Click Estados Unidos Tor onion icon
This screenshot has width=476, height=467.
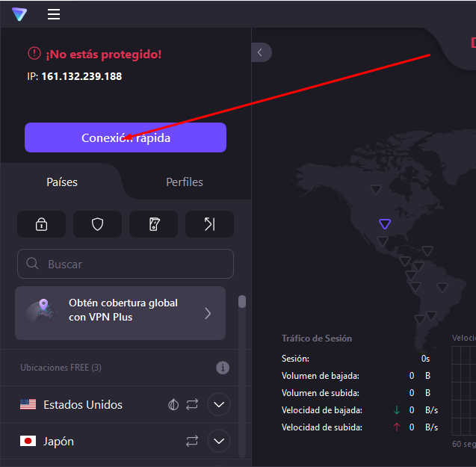173,405
